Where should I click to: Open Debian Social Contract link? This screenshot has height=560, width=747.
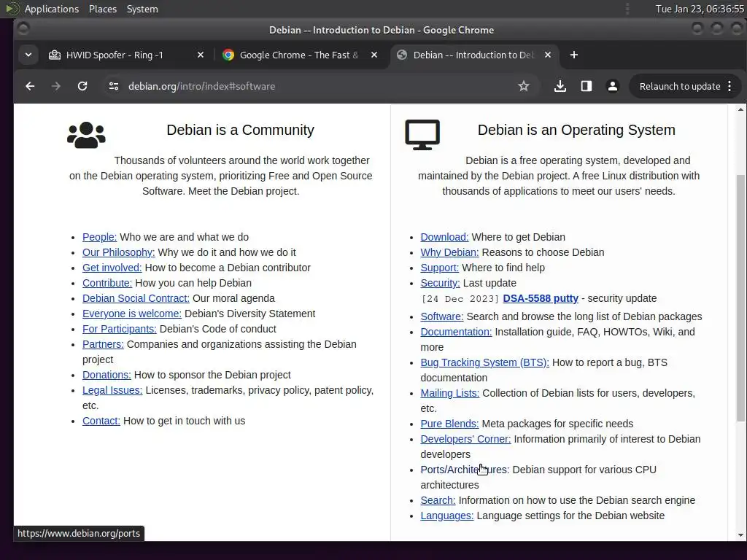tap(136, 298)
